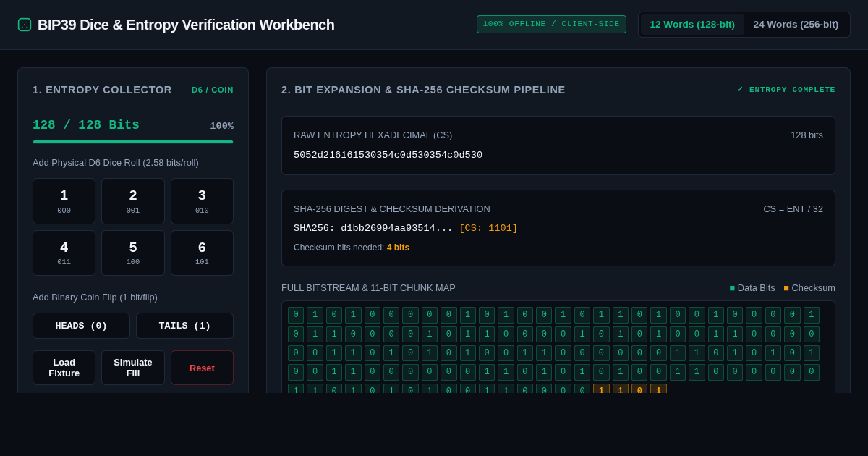This screenshot has width=868, height=456.
Task: Click the green Data Bits legend swatch
Action: click(732, 288)
